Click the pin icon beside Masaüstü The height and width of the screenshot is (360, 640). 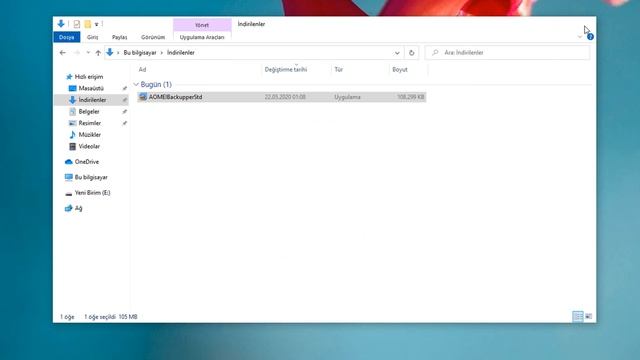coord(125,88)
